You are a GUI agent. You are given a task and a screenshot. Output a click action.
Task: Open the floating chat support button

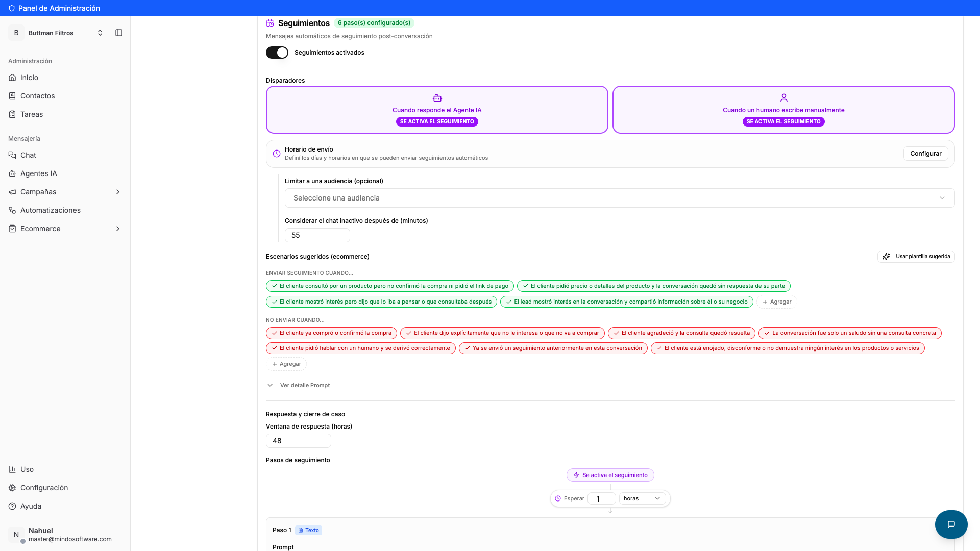click(x=951, y=524)
